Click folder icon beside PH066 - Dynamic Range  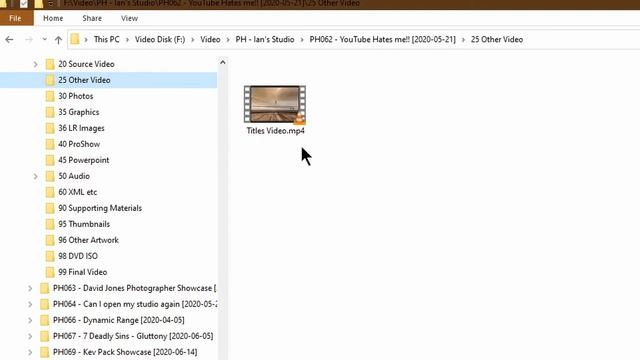[44, 320]
